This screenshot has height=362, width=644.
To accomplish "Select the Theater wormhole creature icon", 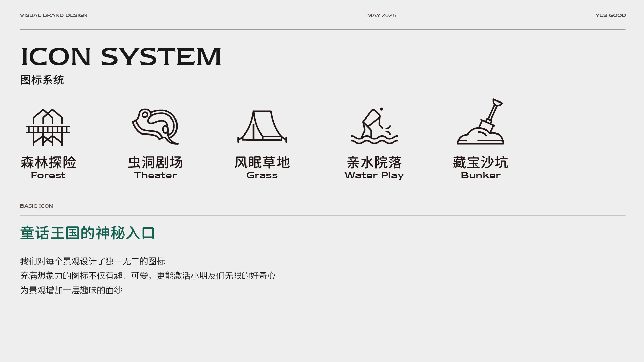I will click(155, 127).
